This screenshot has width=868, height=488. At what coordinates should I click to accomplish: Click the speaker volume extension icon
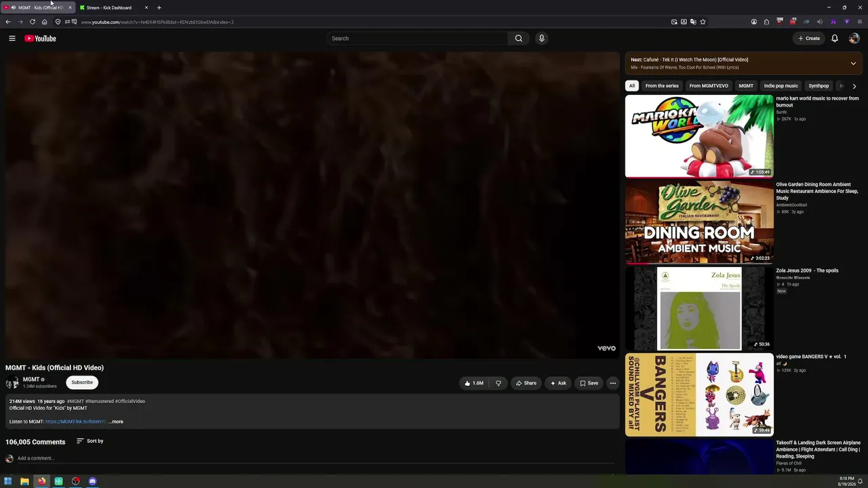(819, 22)
